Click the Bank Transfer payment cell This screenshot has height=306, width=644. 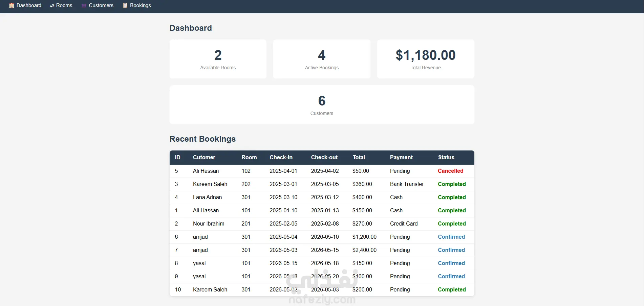407,184
